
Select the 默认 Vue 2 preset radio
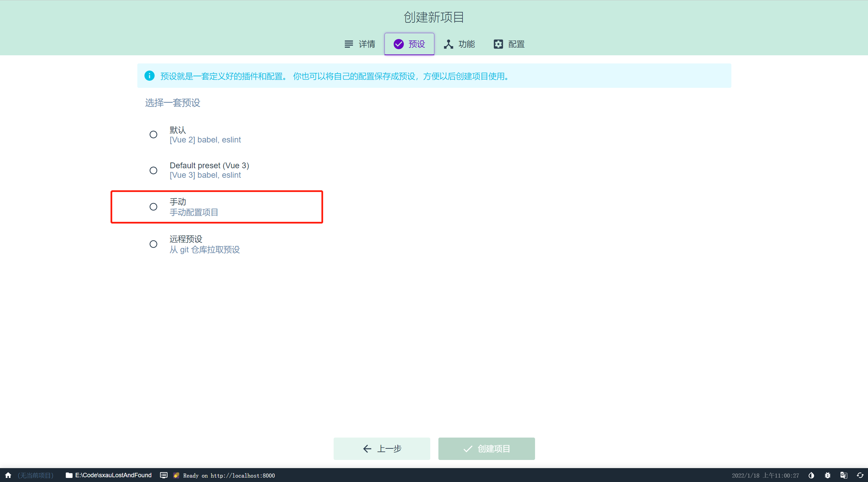coord(153,135)
